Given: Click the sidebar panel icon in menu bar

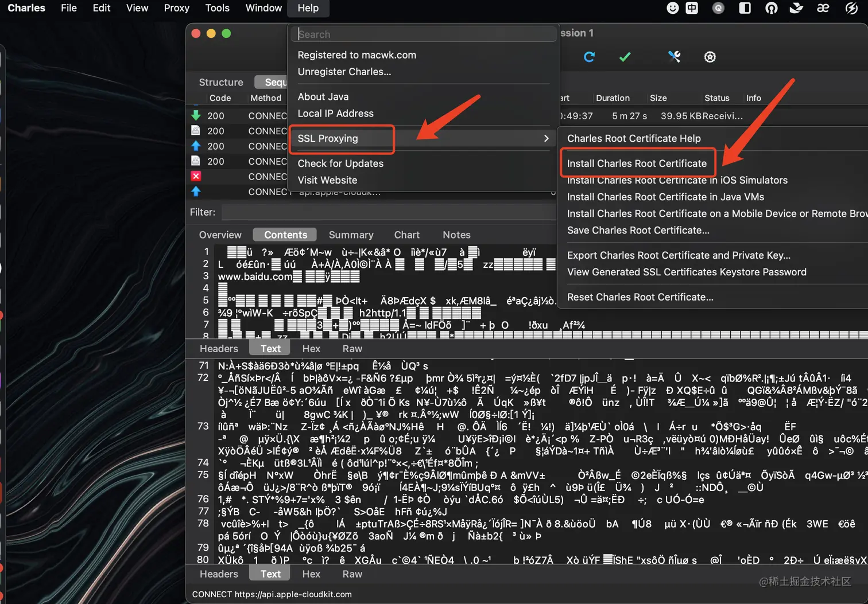Looking at the screenshot, I should 745,8.
